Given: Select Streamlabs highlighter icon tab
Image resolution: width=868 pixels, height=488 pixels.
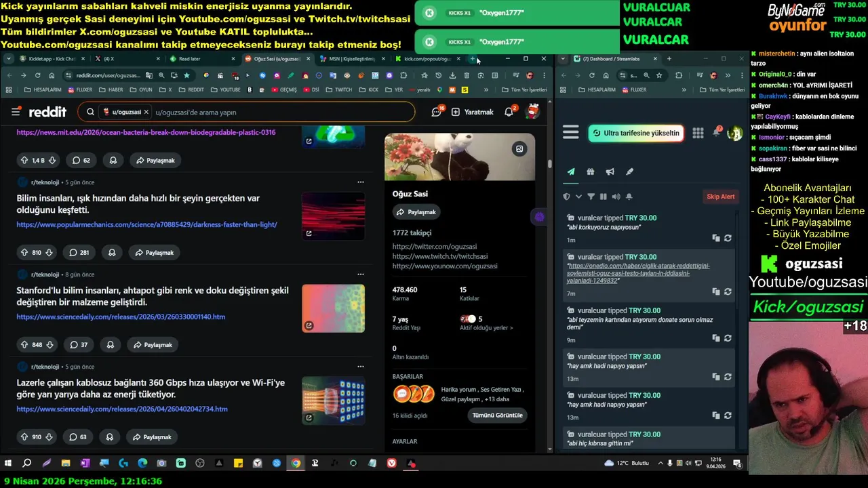Looking at the screenshot, I should click(629, 172).
